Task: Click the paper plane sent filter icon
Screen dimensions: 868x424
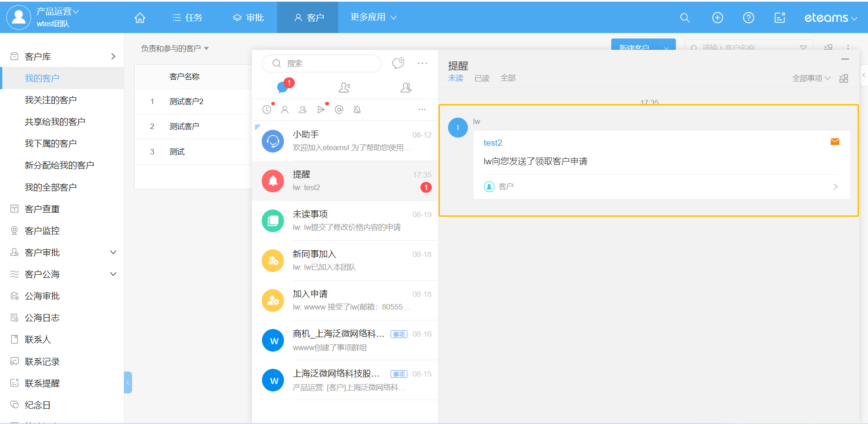Action: (321, 110)
